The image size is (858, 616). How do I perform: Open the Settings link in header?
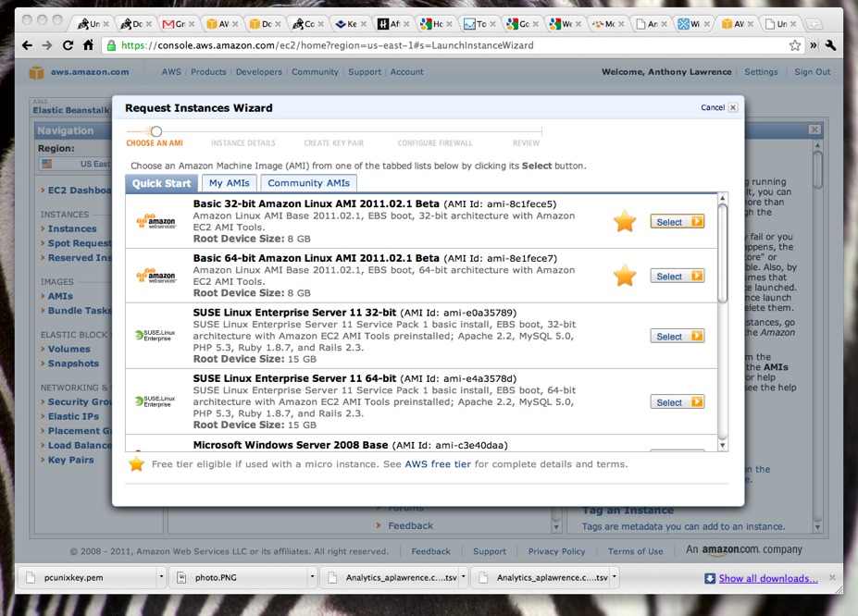(761, 71)
